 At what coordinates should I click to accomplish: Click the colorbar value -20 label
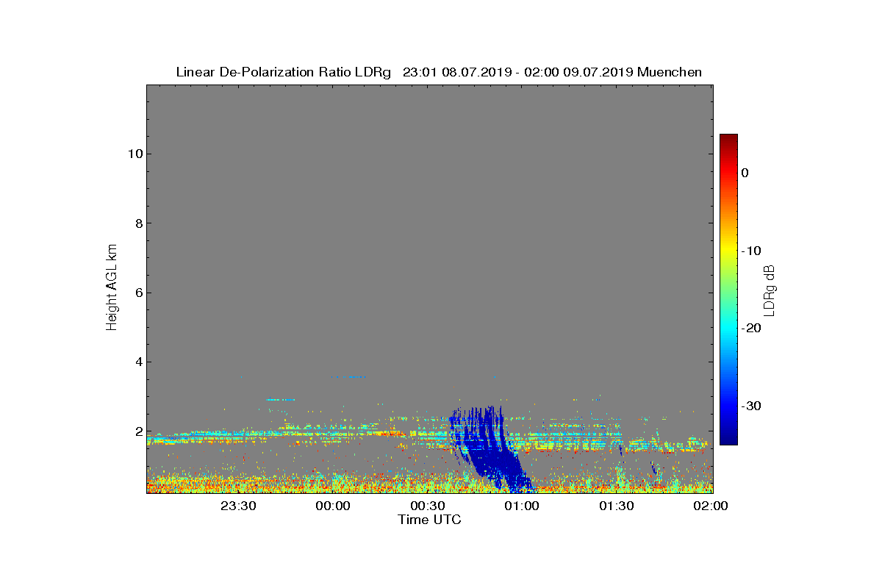coord(750,329)
